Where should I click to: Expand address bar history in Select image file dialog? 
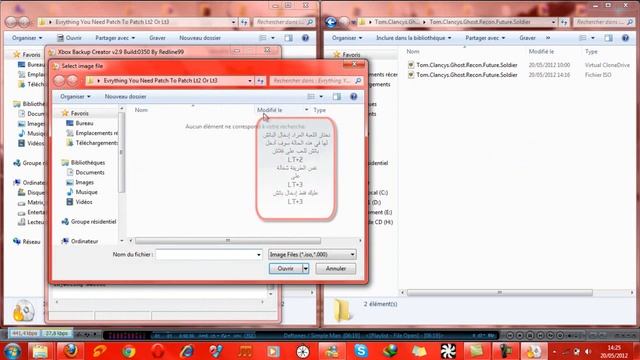pos(250,81)
